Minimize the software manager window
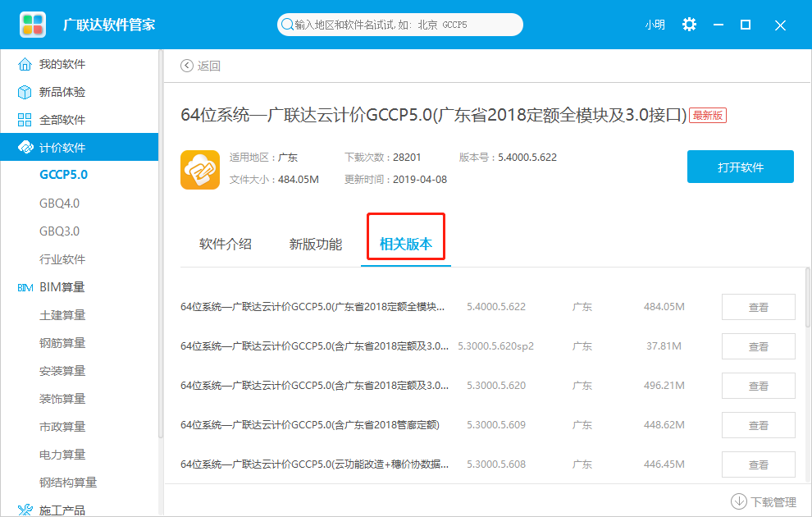812x517 pixels. [718, 25]
